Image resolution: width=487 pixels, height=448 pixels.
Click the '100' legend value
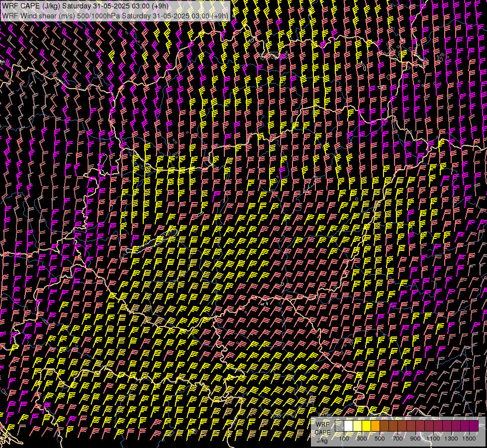tap(344, 439)
